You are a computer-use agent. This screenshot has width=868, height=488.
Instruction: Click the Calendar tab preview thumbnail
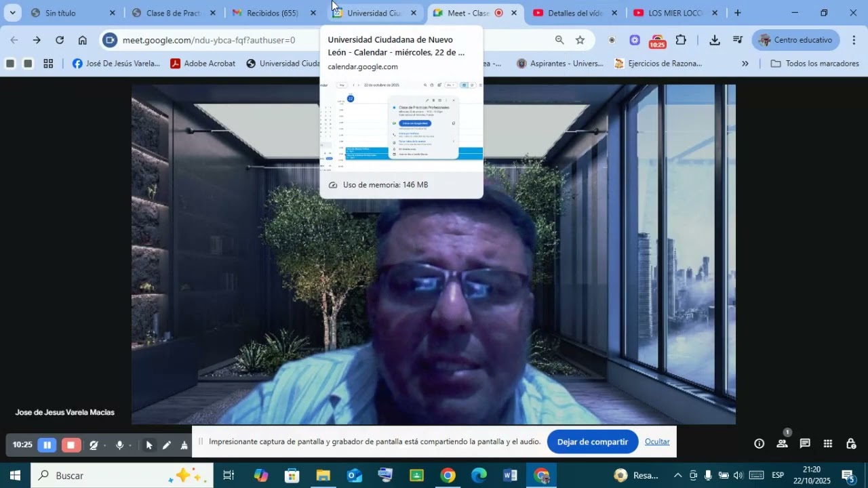pyautogui.click(x=401, y=124)
